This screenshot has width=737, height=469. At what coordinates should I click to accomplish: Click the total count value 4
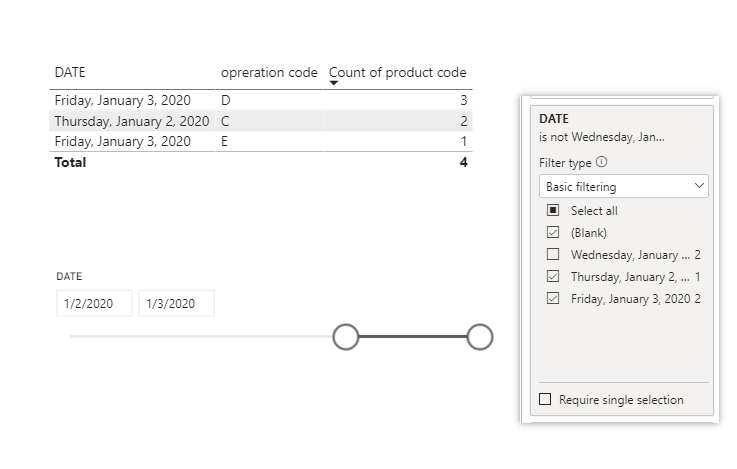click(463, 162)
